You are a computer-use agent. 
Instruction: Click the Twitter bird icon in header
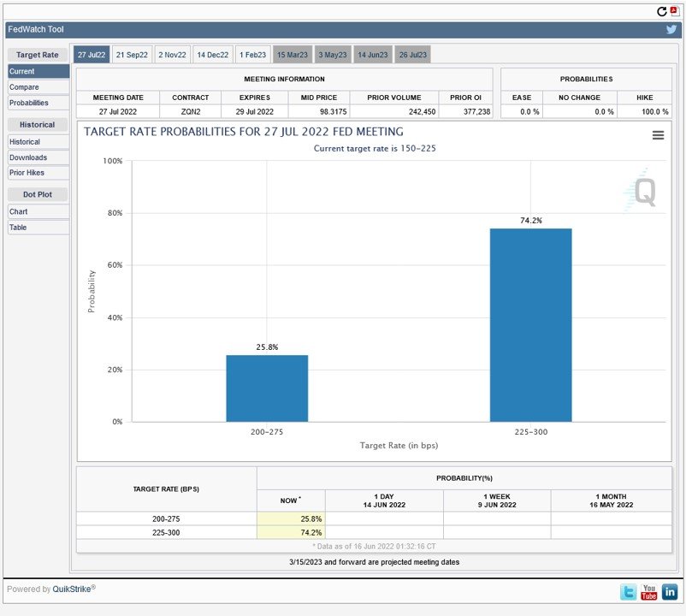pyautogui.click(x=672, y=29)
